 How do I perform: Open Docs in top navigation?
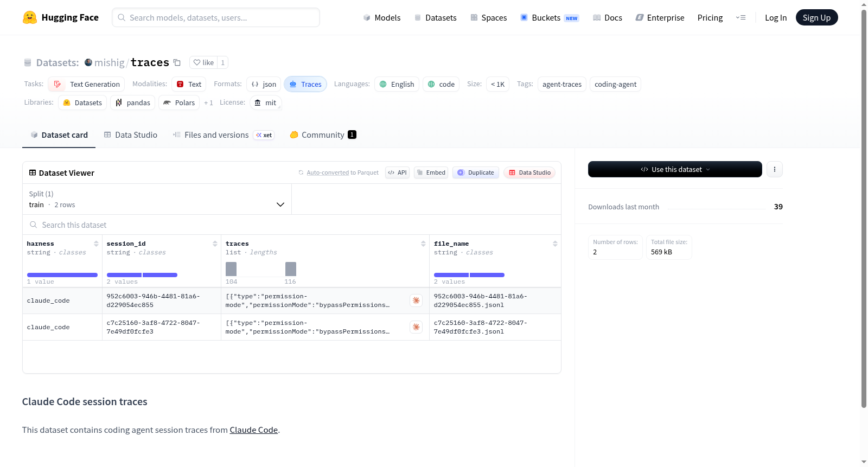click(608, 17)
